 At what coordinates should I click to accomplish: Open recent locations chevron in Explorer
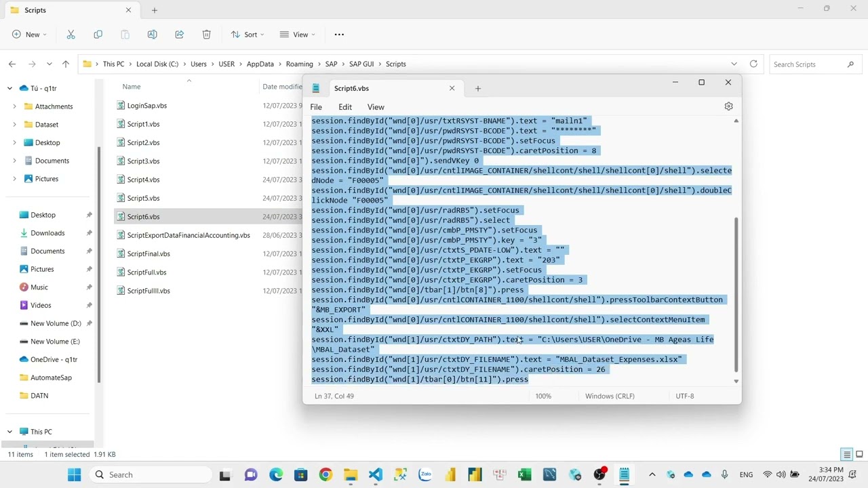[x=49, y=64]
